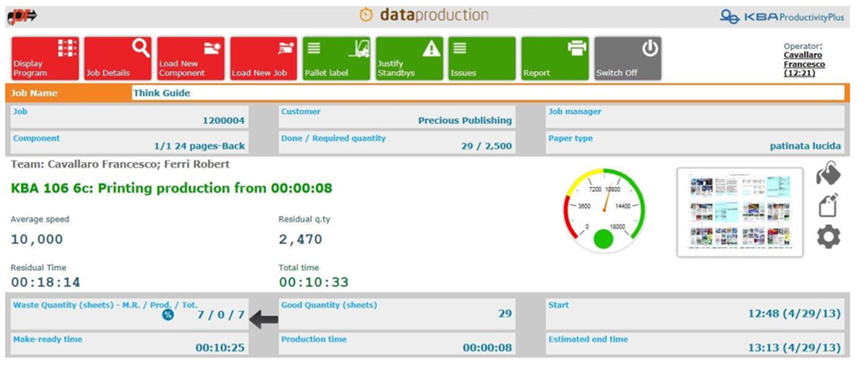
Task: Click the JDF logo icon
Action: tap(22, 16)
